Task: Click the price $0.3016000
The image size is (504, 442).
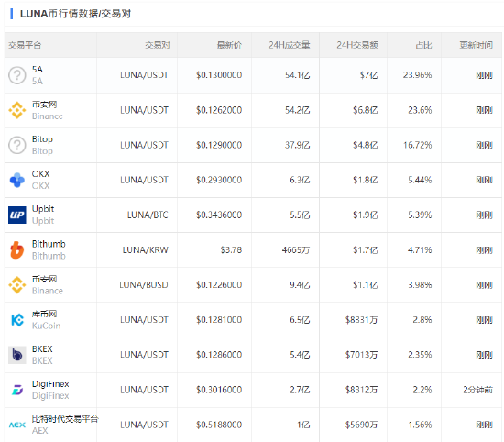Action: [219, 390]
